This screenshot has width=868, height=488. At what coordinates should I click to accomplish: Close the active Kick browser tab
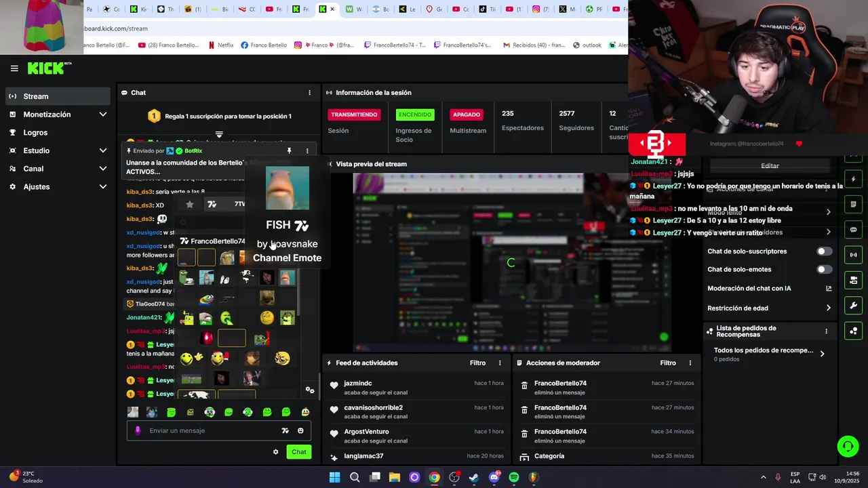332,9
